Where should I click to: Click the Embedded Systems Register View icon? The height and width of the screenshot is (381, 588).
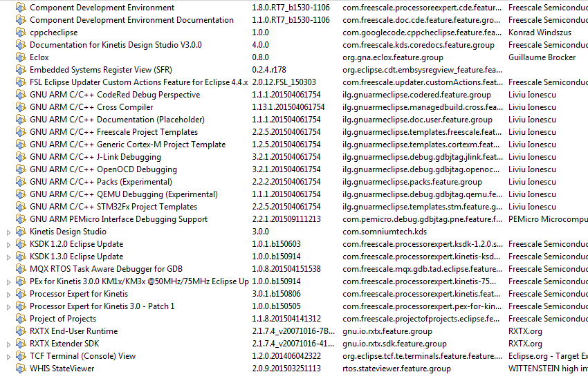(21, 70)
